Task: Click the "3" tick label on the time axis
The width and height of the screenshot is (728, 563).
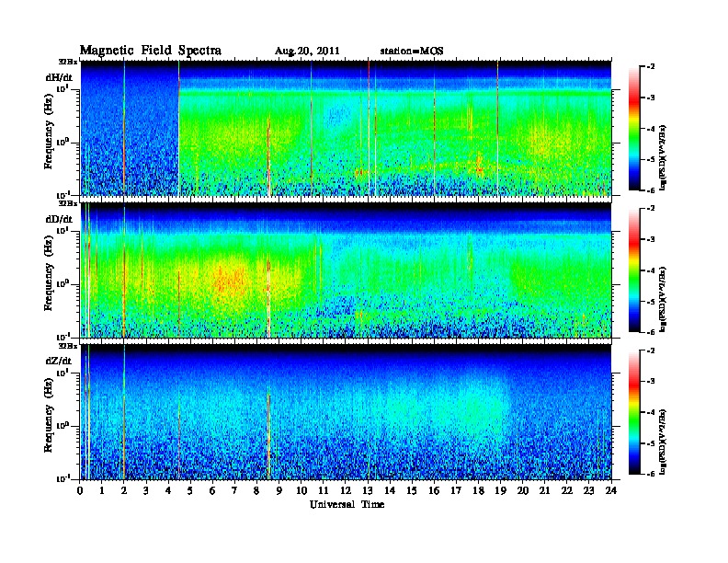Action: pos(146,491)
